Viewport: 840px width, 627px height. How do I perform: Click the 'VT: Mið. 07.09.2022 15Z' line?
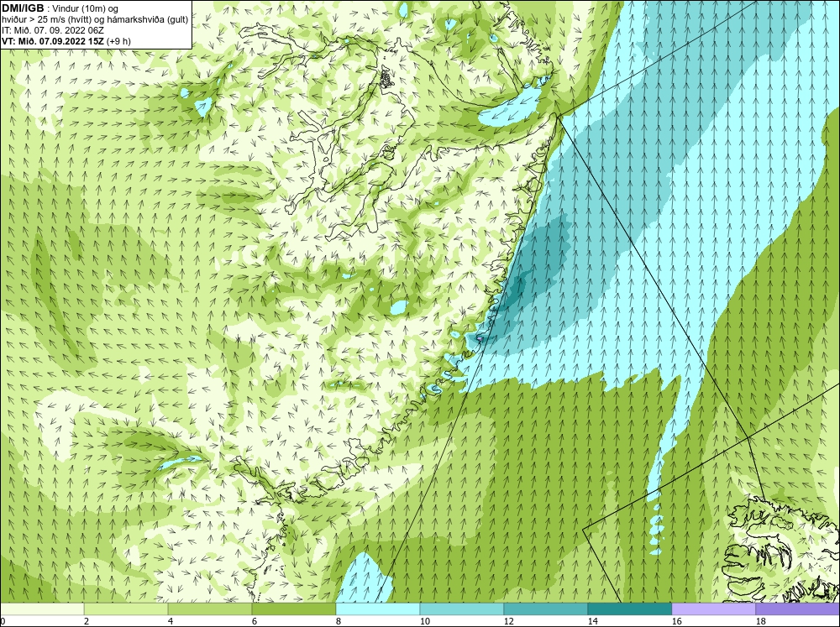53,40
